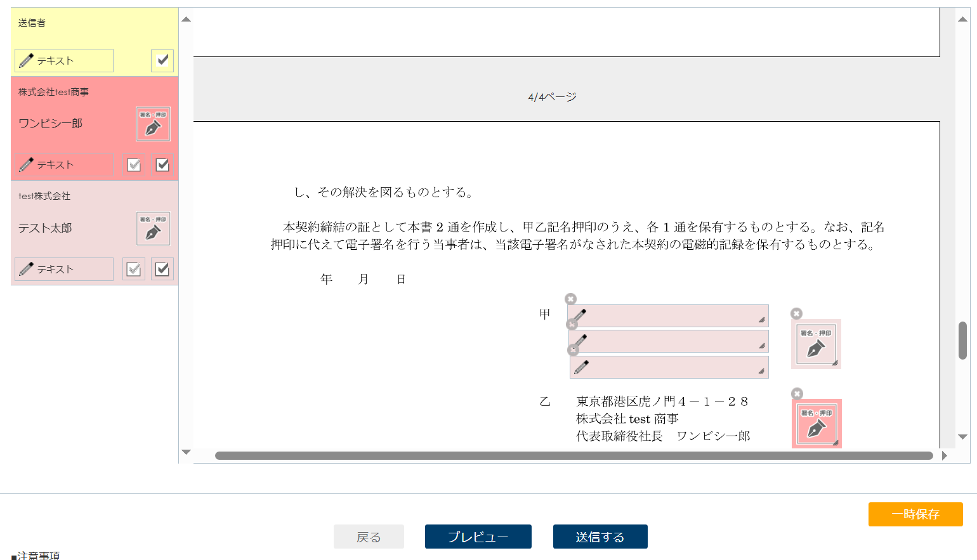Toggle left checkbox for test株式会社
The width and height of the screenshot is (977, 560).
click(134, 270)
